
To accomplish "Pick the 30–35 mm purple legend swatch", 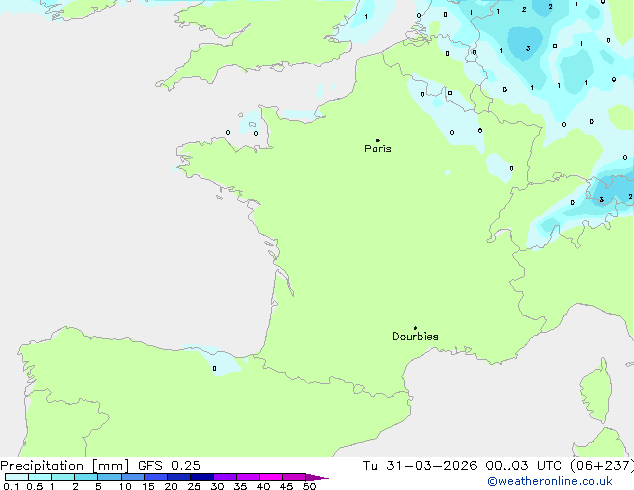I will pyautogui.click(x=225, y=477).
